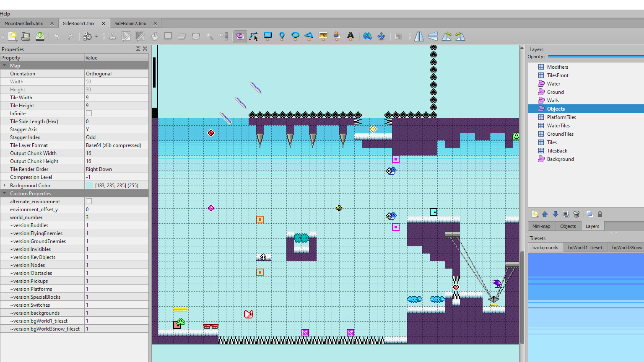Delete the selected layer via trash icon
Viewport: 644px width, 362px height.
576,214
